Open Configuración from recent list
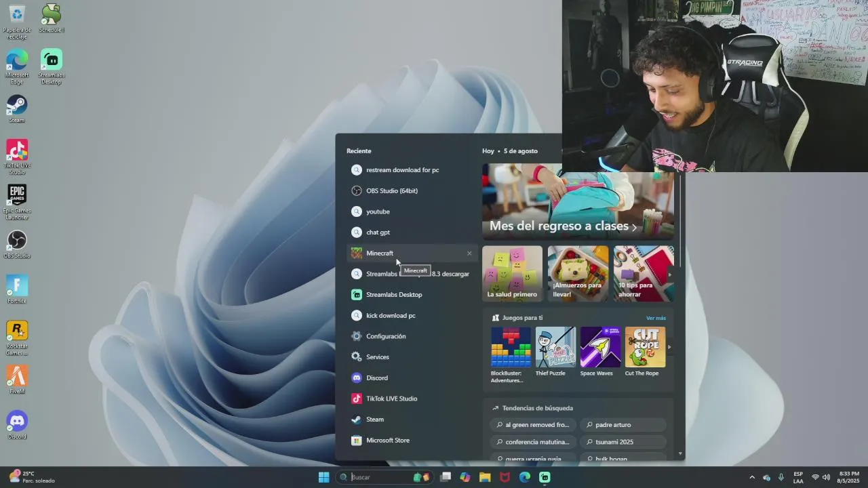The image size is (868, 488). pyautogui.click(x=412, y=336)
